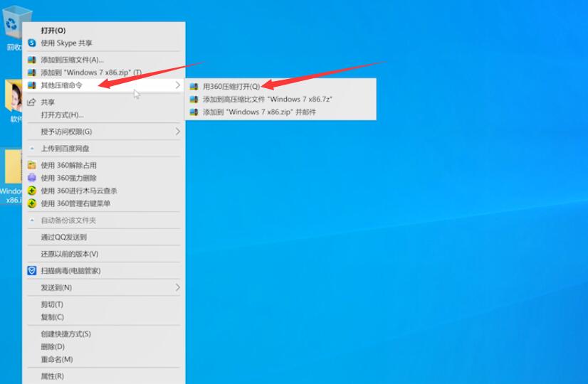Click the green icon beside 使用 360管理右键菜单

[32, 203]
